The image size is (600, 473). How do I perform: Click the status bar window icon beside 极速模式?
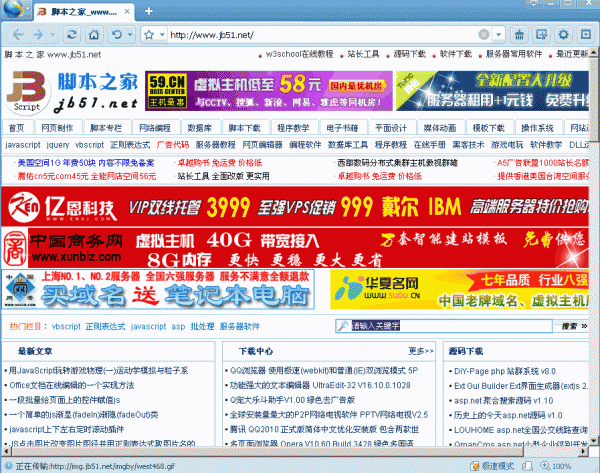(x=527, y=466)
